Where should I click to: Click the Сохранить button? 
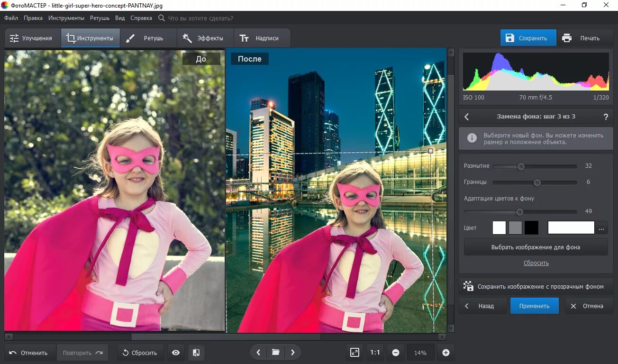[x=528, y=38]
